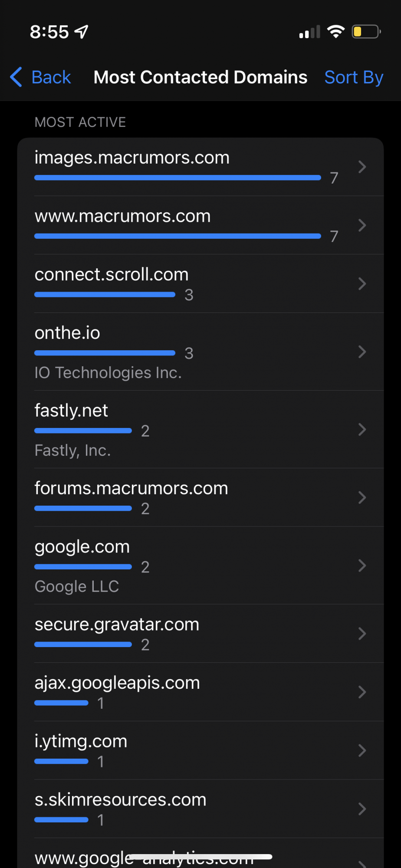This screenshot has width=401, height=868.
Task: Tap the Wi-Fi status icon
Action: (335, 32)
